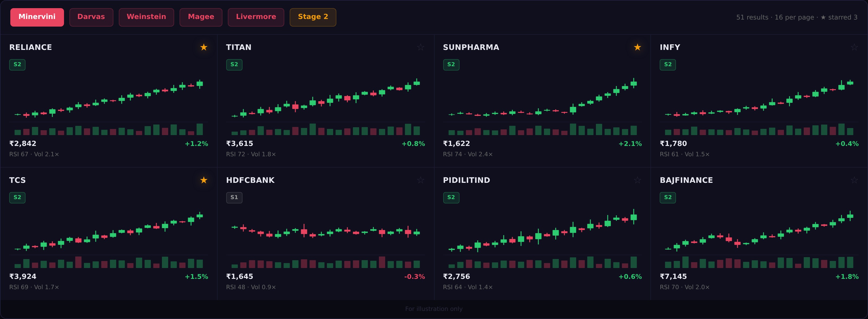Click the -0.3% change on HDFCBANK
The width and height of the screenshot is (868, 319).
click(x=414, y=277)
